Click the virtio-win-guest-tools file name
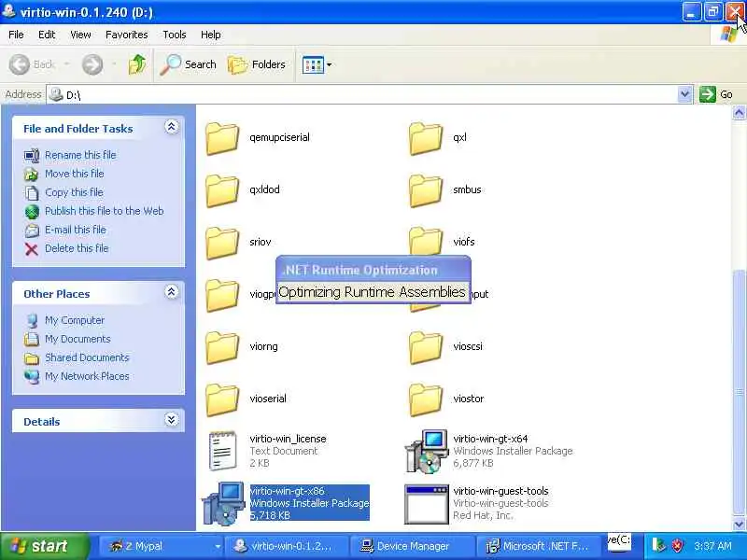Viewport: 747px width, 560px height. (500, 491)
